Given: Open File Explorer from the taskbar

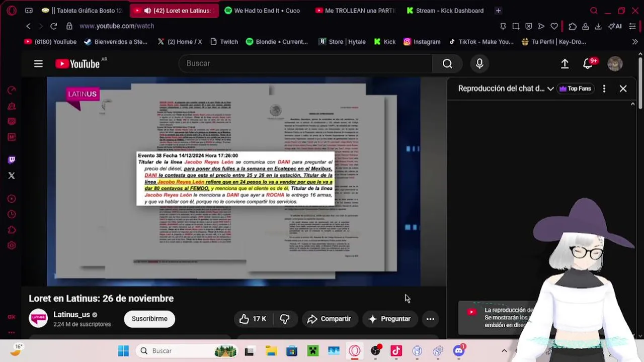Looking at the screenshot, I should (271, 351).
